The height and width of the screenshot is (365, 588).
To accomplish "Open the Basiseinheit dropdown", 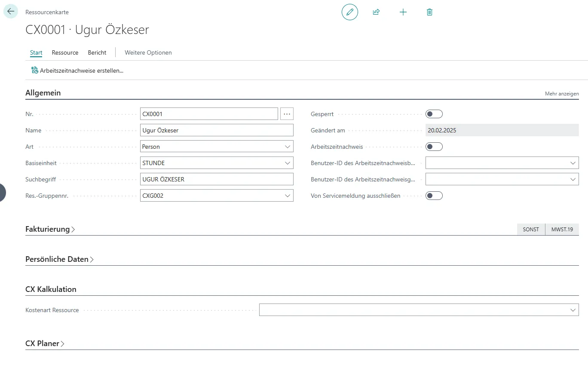I will [x=287, y=163].
